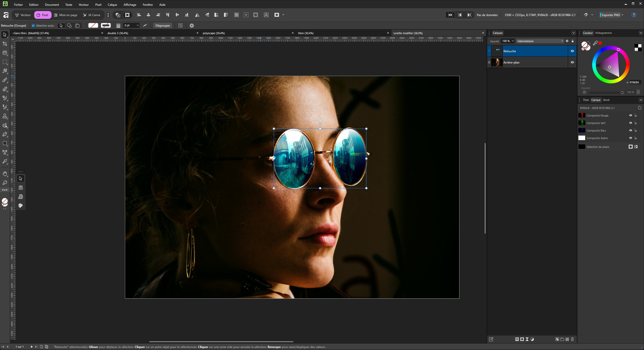The width and height of the screenshot is (644, 350).
Task: Expand the Retouche group layer
Action: (489, 51)
